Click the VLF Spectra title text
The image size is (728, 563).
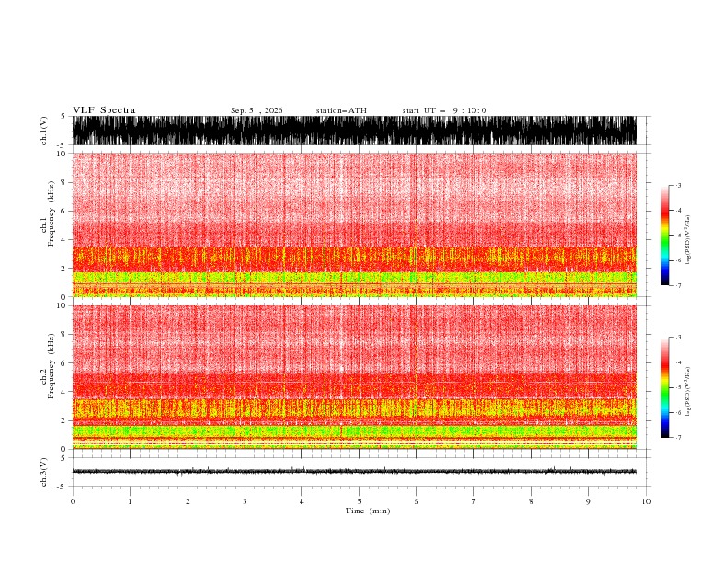pyautogui.click(x=104, y=110)
